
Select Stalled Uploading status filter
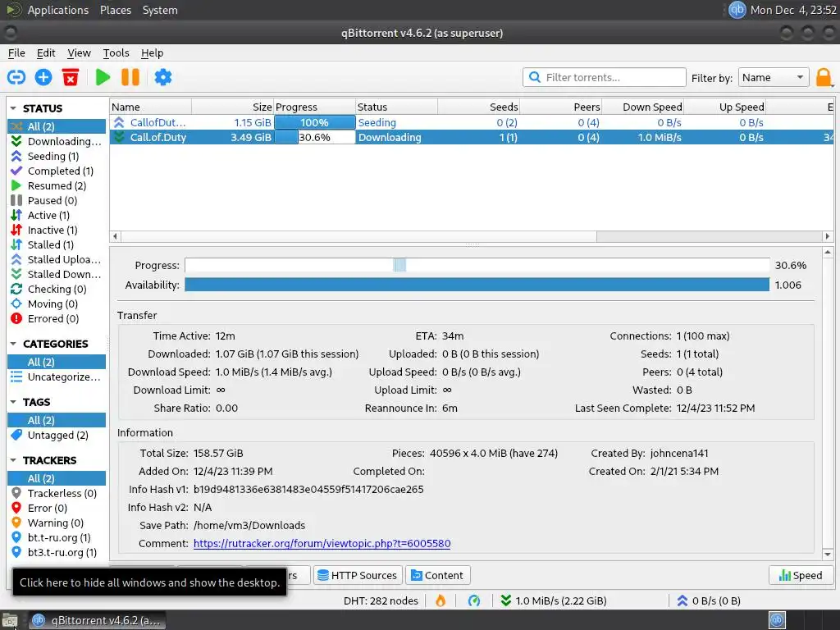[57, 259]
